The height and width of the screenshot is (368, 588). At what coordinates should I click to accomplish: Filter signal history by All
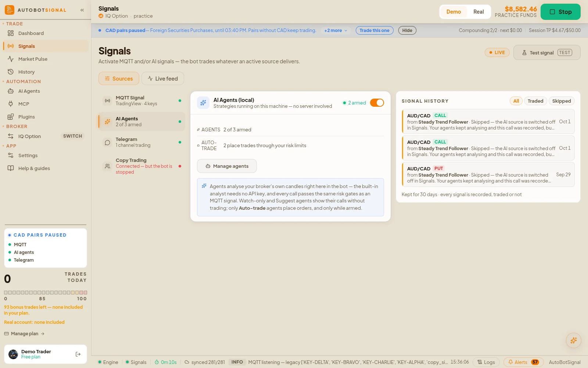(x=516, y=101)
